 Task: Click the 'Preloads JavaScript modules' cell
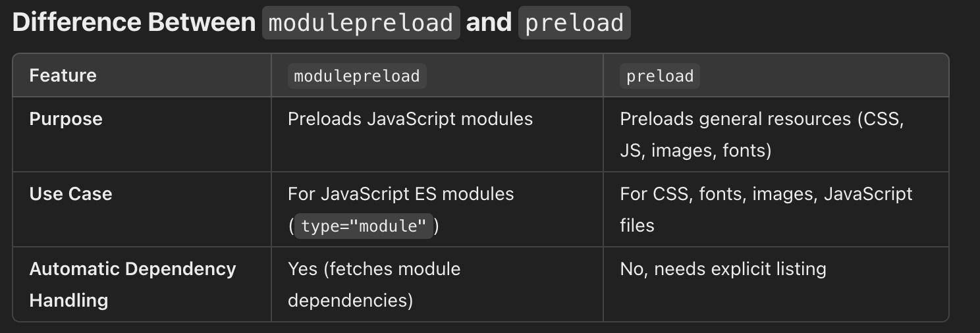410,119
